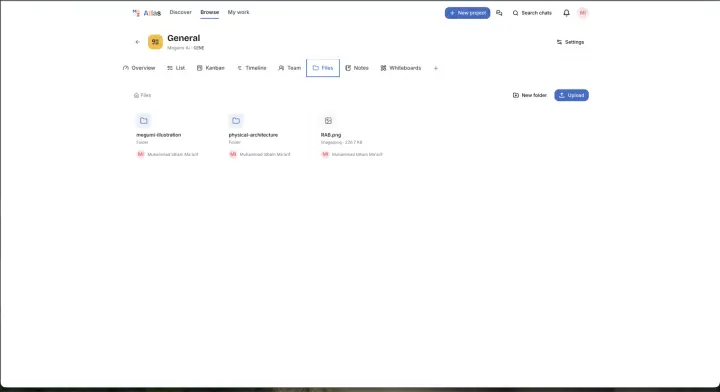Open the notifications bell
Screen dimensions: 720x392
click(566, 13)
